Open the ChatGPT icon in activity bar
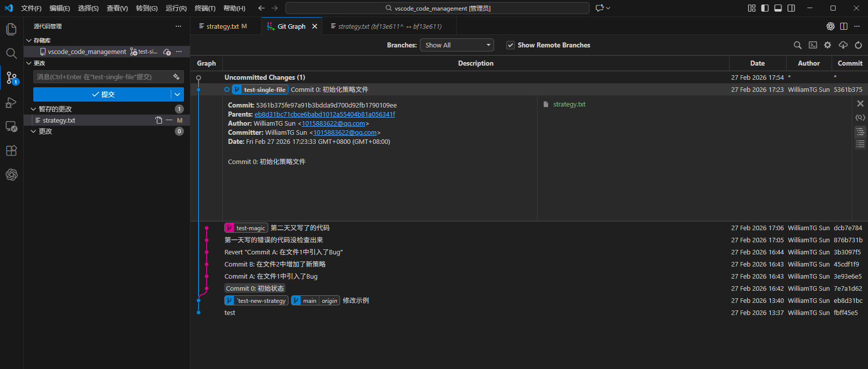The height and width of the screenshot is (369, 868). click(11, 175)
